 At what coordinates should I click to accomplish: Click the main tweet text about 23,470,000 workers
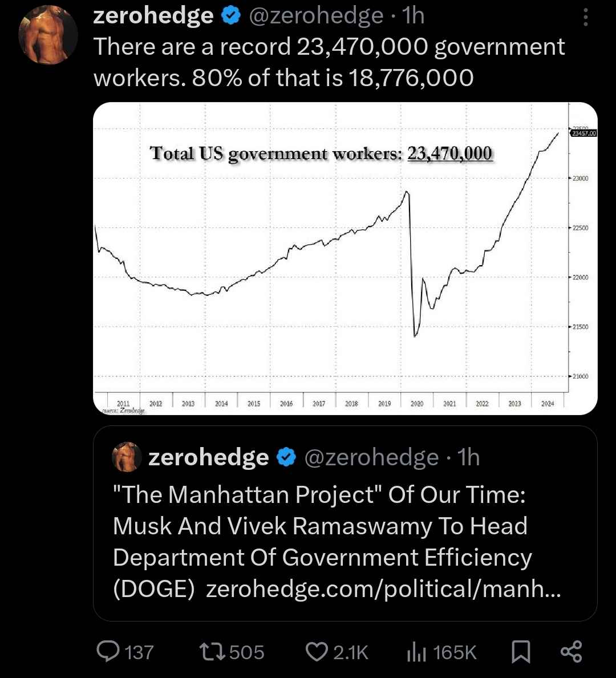[x=329, y=62]
